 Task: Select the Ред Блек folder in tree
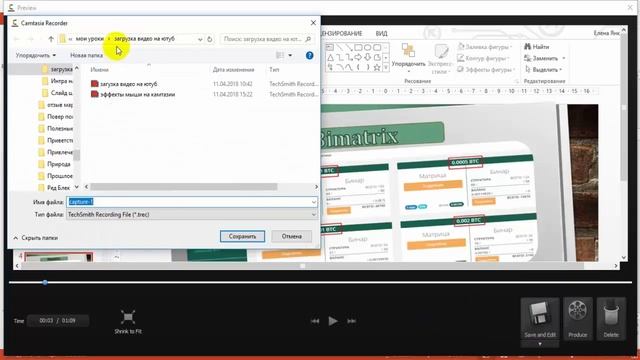click(x=54, y=188)
